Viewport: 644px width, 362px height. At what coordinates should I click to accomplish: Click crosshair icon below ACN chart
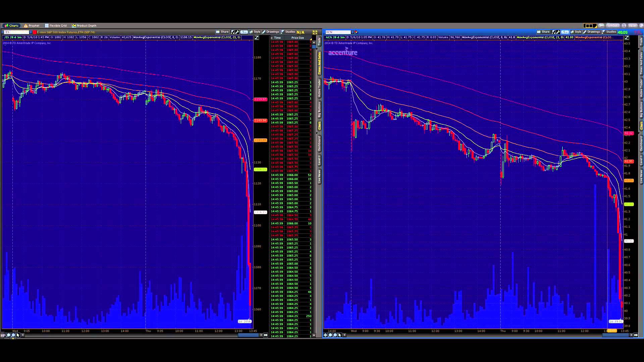325,335
